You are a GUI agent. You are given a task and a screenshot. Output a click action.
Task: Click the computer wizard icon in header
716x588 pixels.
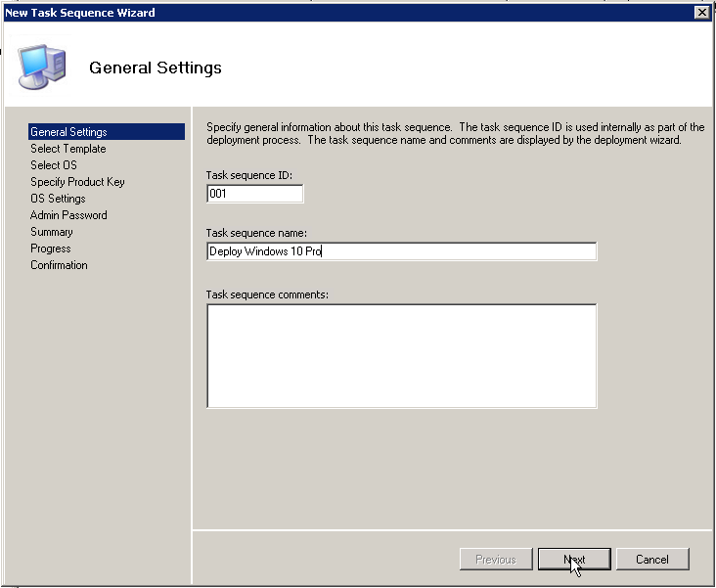(x=43, y=65)
